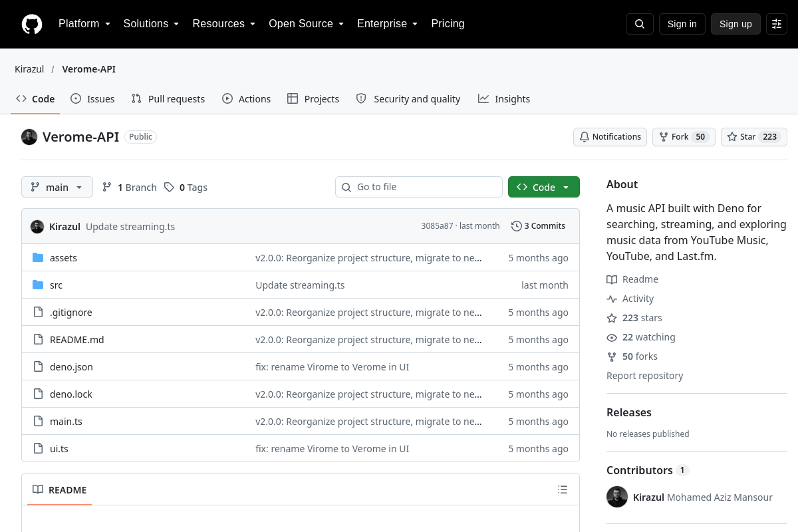Open the Kirazul contributor avatar thumbnail
Viewport: 798px width, 532px height.
[617, 497]
